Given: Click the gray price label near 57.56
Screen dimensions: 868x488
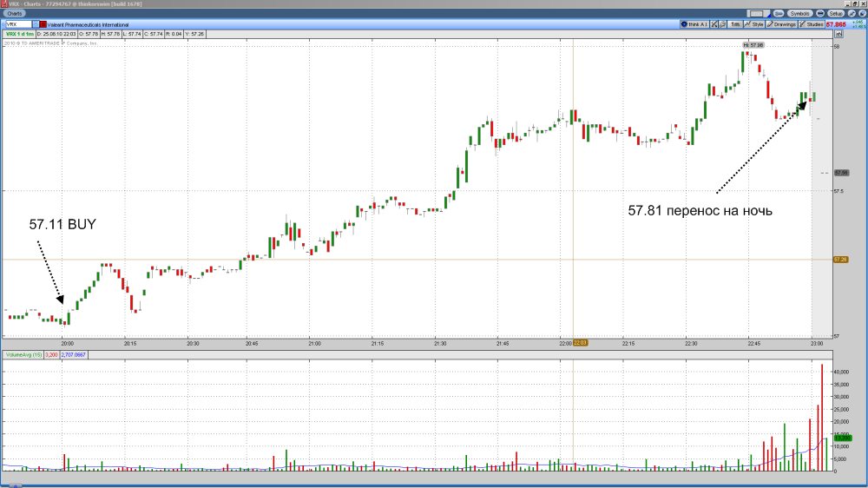Looking at the screenshot, I should pos(841,173).
